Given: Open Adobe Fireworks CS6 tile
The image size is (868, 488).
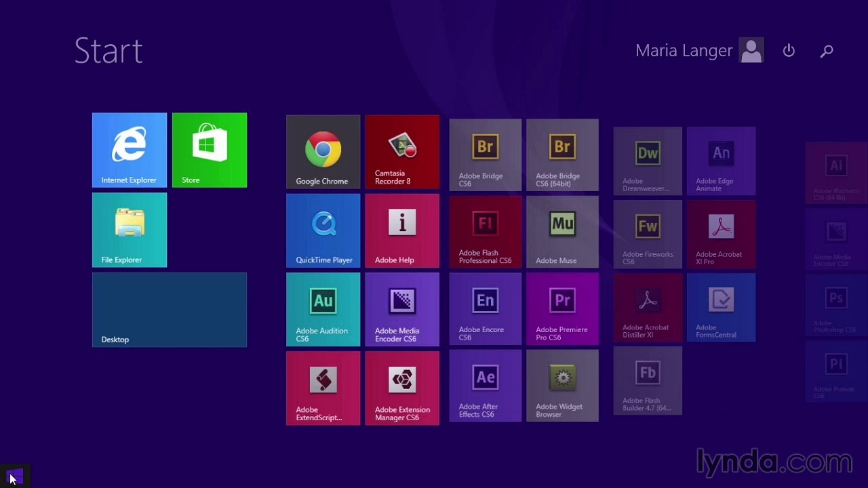Looking at the screenshot, I should click(x=648, y=235).
